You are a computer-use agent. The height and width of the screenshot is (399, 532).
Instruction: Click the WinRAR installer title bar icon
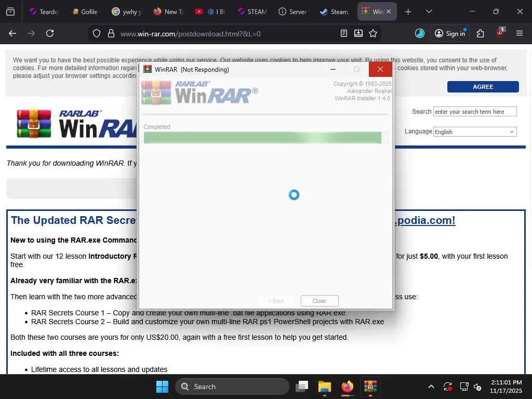(x=147, y=69)
